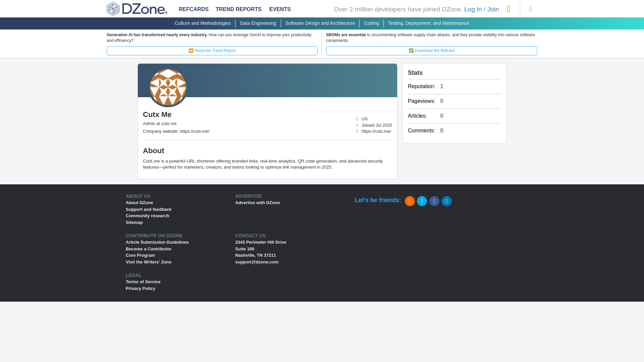This screenshot has width=644, height=362.
Task: Click the orange social circle icon
Action: (410, 201)
